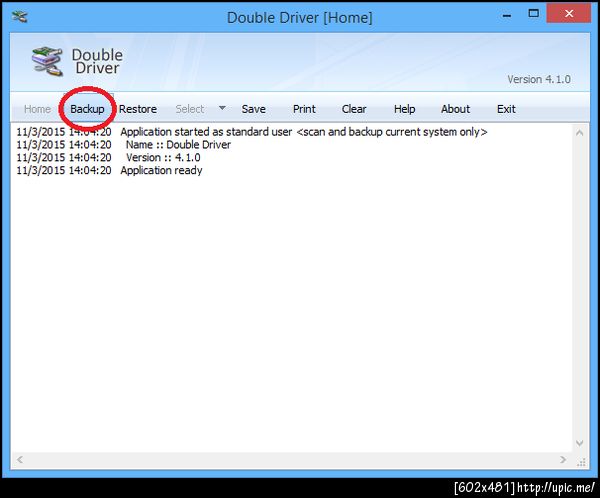Screen dimensions: 600x498
Task: Click the horizontal scrollbar left arrow
Action: [20, 459]
